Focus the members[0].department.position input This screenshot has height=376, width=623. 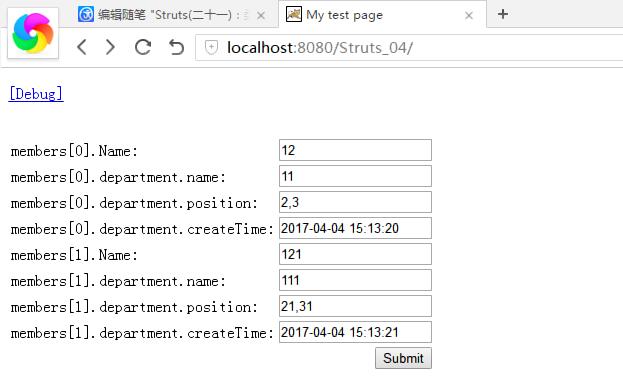pos(355,202)
